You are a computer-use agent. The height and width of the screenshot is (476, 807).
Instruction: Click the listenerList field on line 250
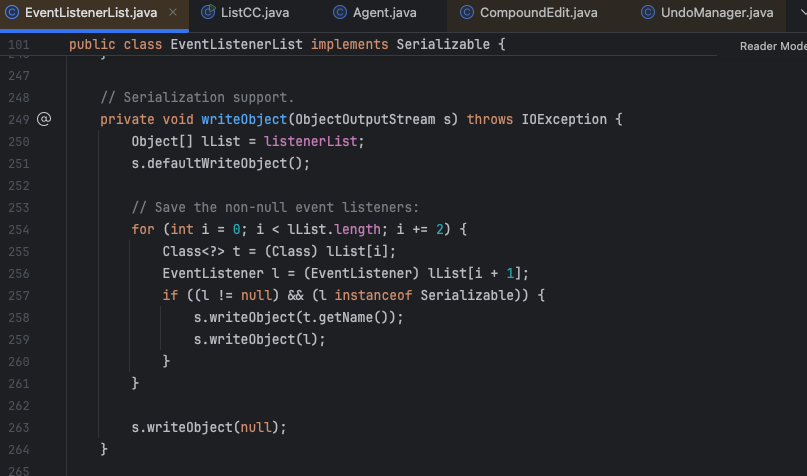[312, 141]
